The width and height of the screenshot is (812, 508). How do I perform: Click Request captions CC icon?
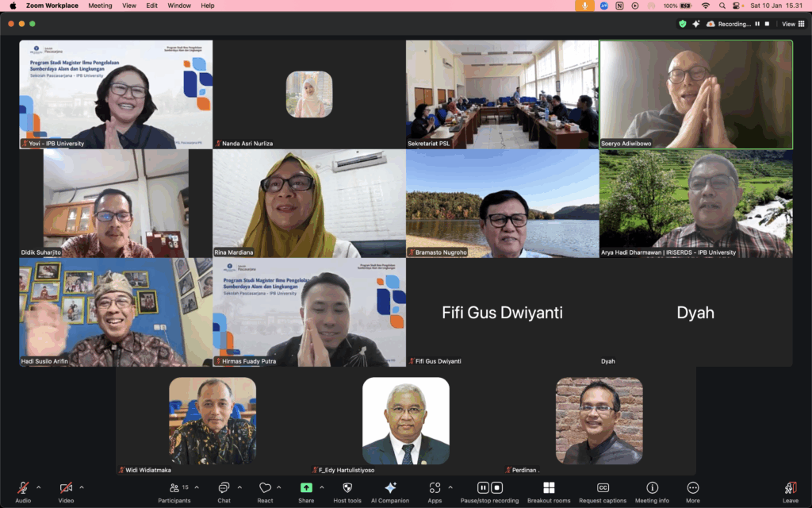point(603,488)
